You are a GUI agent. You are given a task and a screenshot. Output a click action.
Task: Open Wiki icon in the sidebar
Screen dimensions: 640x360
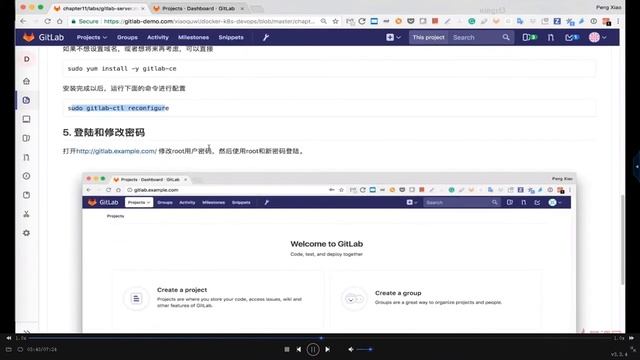point(27,195)
